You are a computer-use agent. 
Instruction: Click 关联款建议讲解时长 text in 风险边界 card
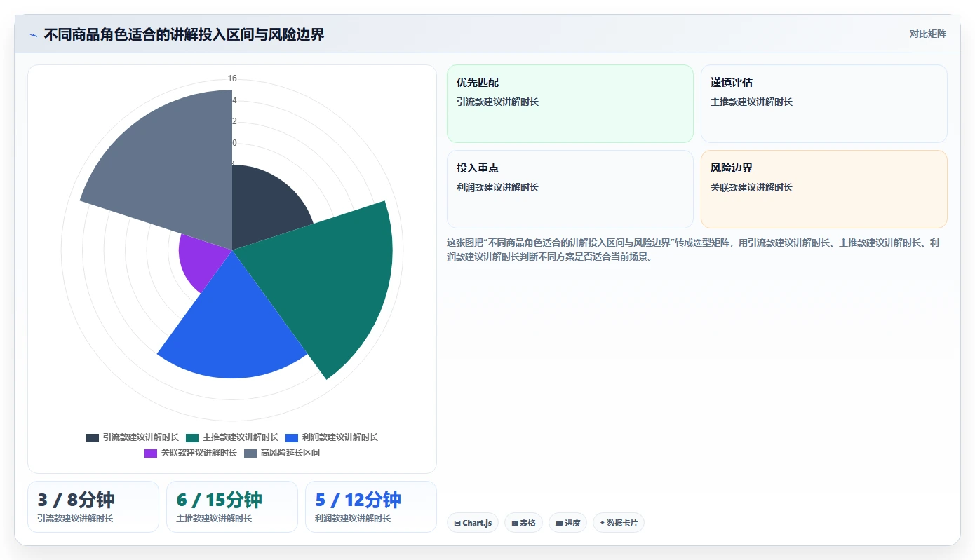(751, 187)
